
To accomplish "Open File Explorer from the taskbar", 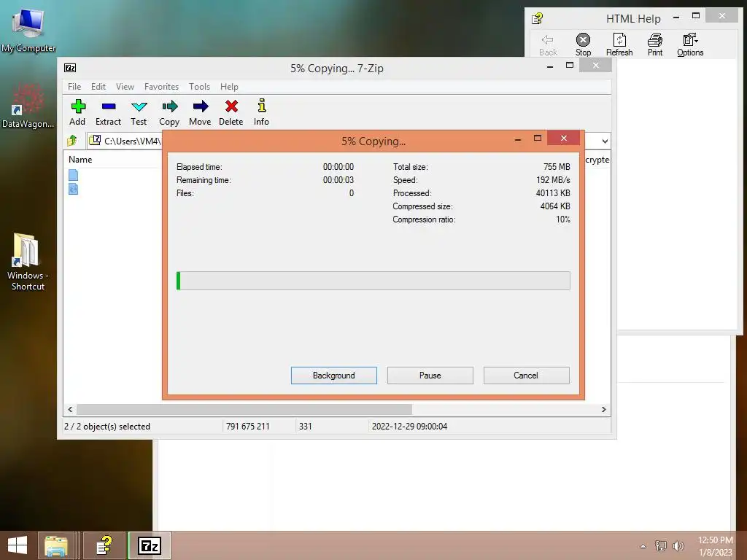I will pyautogui.click(x=56, y=545).
